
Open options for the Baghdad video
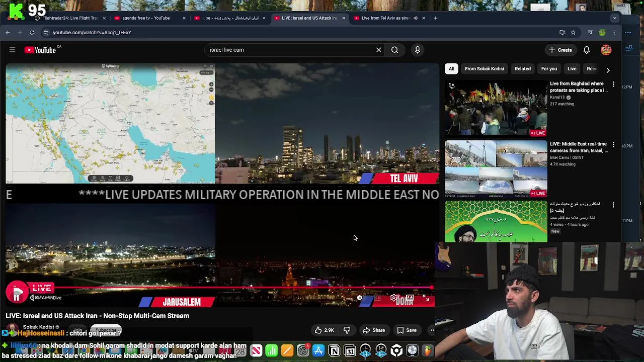pos(613,84)
